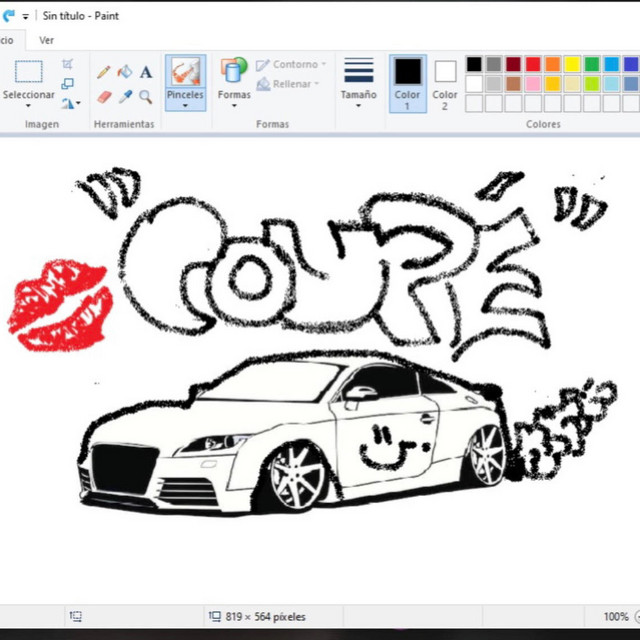Select the Color picker eyedropper
This screenshot has height=640, width=640.
click(125, 97)
